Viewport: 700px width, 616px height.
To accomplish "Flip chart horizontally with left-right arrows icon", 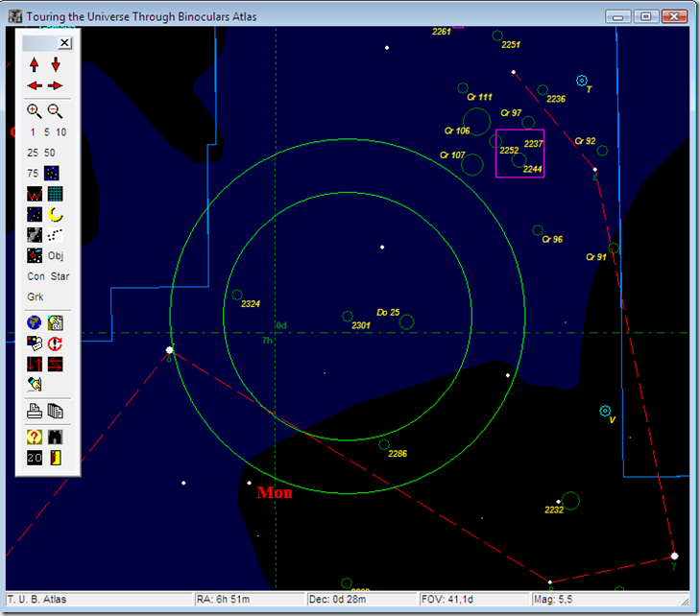I will [x=56, y=364].
